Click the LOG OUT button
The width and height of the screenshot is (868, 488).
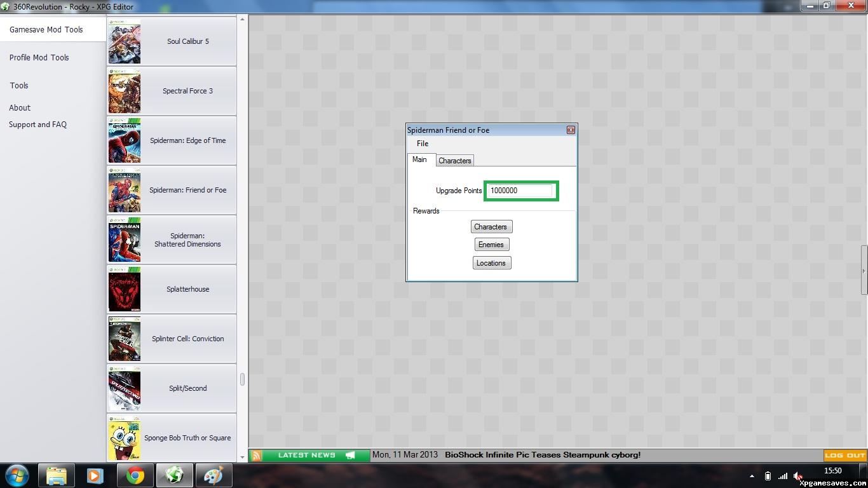pyautogui.click(x=844, y=455)
